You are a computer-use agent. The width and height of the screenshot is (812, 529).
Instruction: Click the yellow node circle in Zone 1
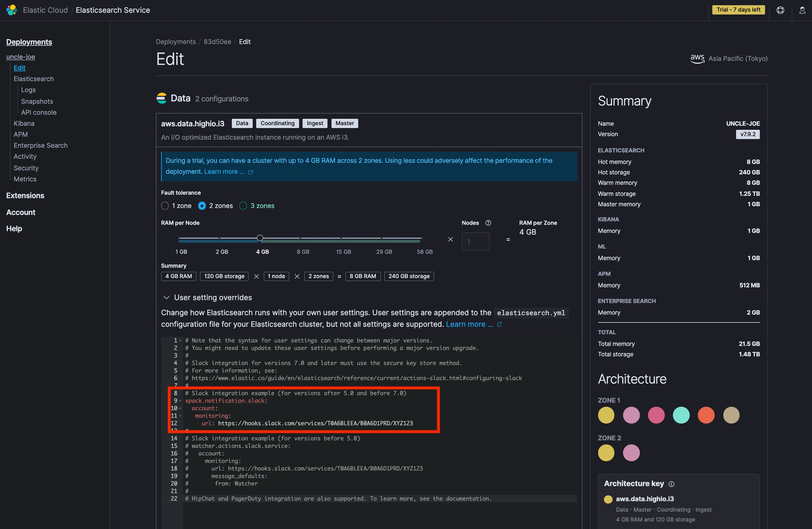[x=606, y=415]
